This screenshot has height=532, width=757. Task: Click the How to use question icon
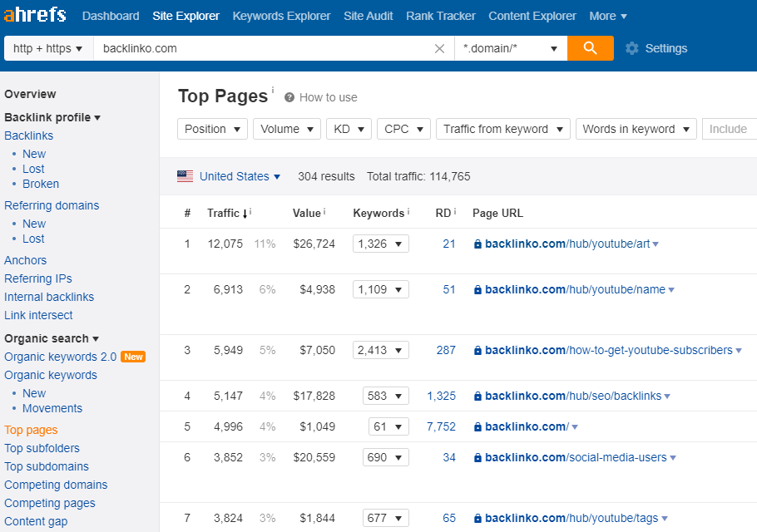289,97
